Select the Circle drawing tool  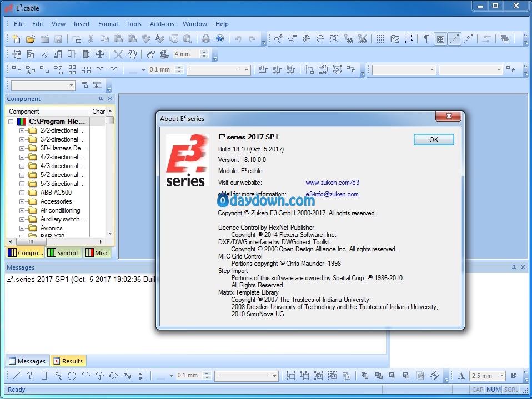(x=72, y=376)
